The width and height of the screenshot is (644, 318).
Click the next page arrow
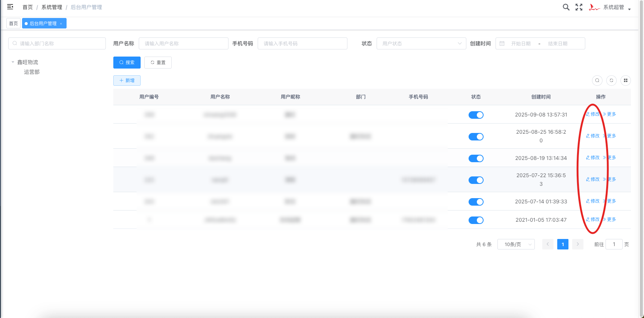[578, 244]
